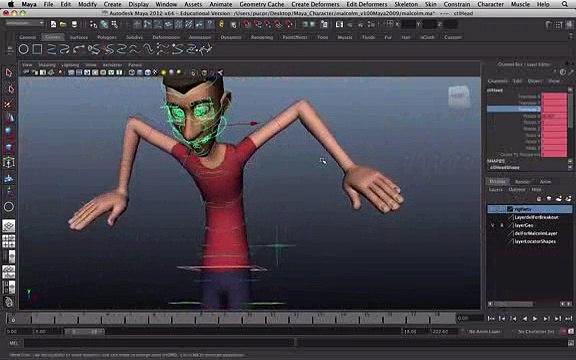The height and width of the screenshot is (360, 576).
Task: Open the viewport Shading menu
Action: [x=46, y=65]
